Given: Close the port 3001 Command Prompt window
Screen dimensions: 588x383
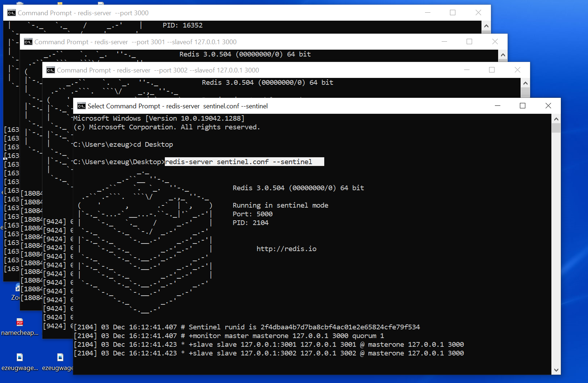Looking at the screenshot, I should [495, 42].
